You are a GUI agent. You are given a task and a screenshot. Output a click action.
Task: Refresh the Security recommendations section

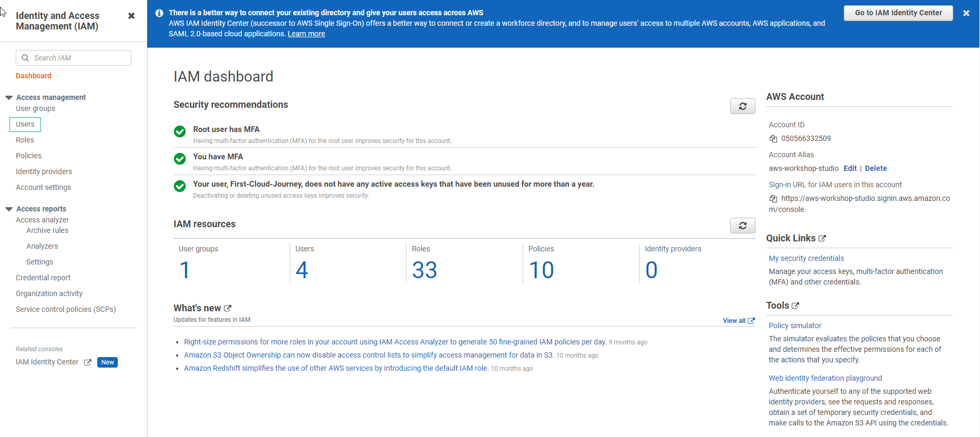click(742, 106)
